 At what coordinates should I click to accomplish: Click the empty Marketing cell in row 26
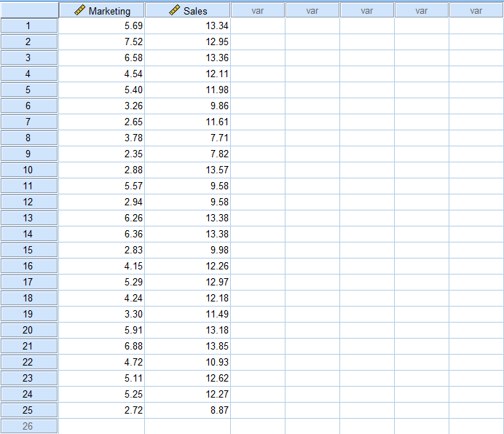(x=102, y=426)
